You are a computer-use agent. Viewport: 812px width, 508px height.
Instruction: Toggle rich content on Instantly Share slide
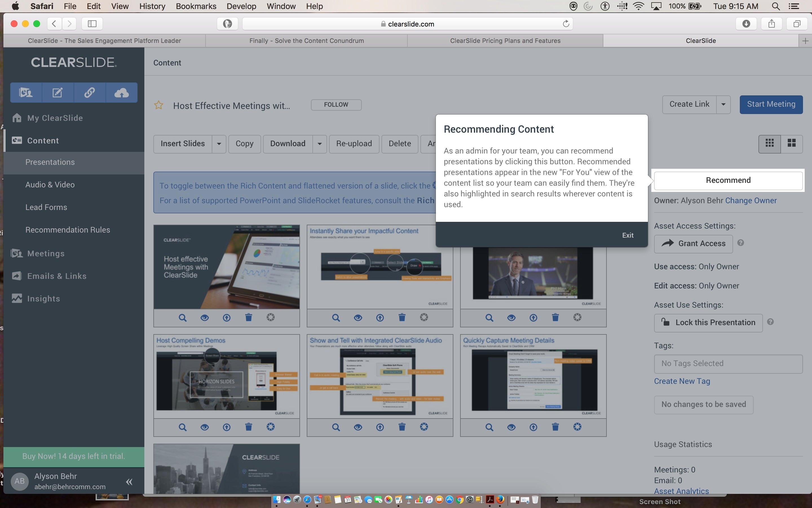[x=424, y=317]
